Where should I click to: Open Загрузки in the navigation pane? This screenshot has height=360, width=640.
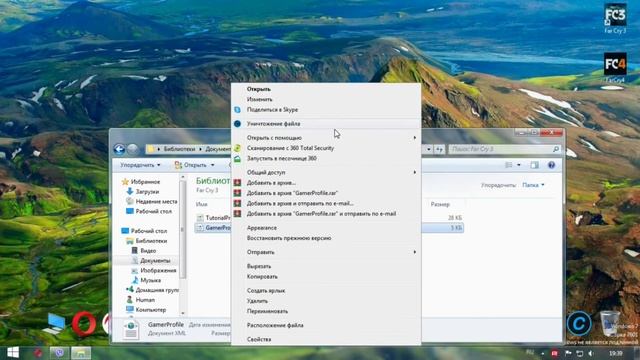pos(147,191)
